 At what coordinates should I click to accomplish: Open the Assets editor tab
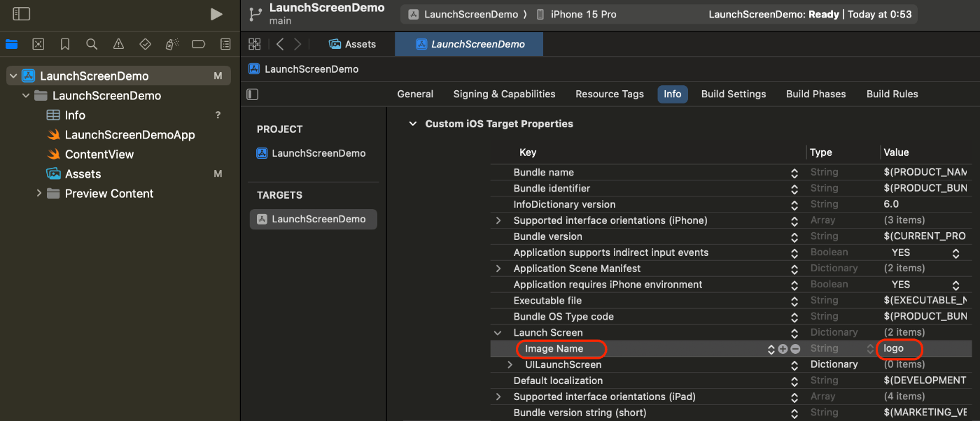(353, 44)
